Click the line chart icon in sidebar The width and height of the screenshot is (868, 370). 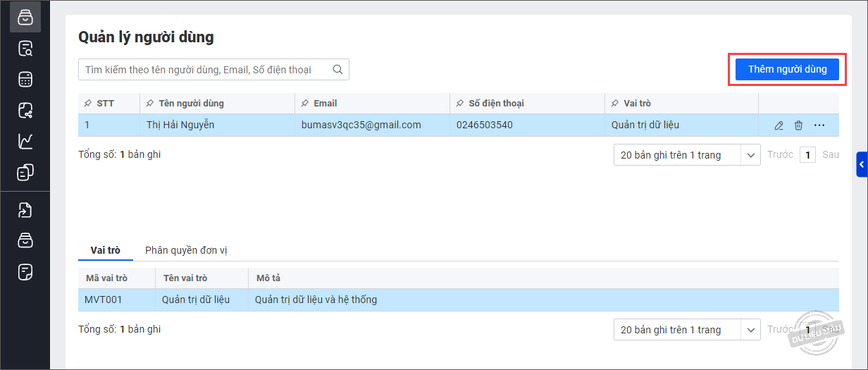point(25,142)
